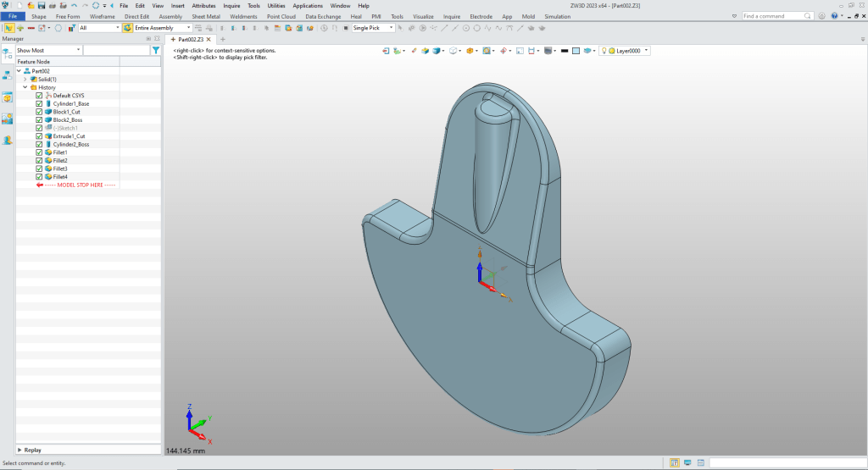Click the Save icon in quick access toolbar
868x470 pixels.
tap(41, 5)
